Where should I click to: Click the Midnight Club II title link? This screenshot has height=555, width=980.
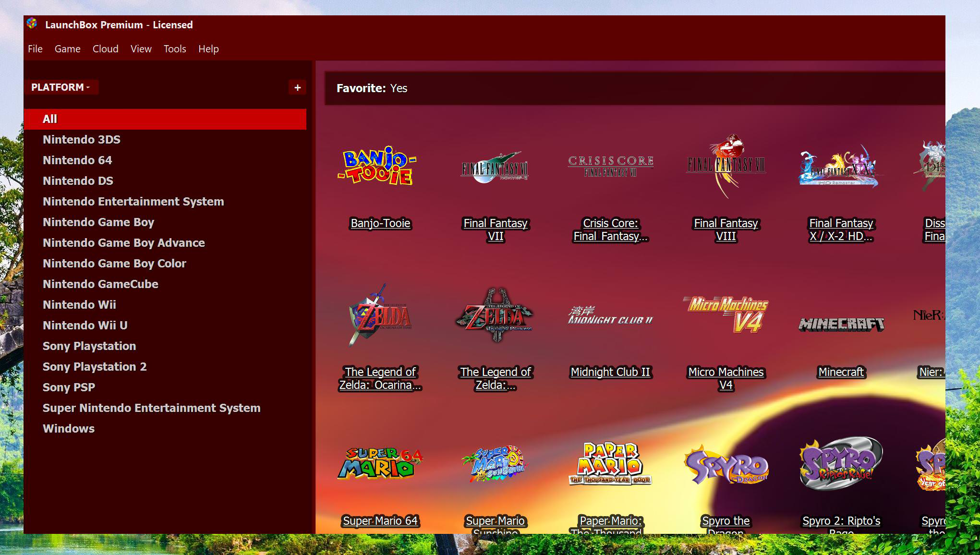tap(610, 372)
